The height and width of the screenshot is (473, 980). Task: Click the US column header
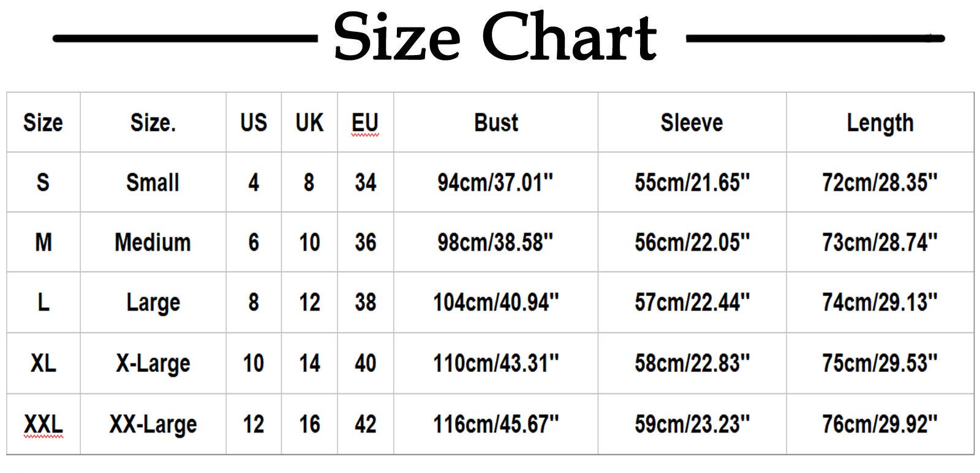click(254, 123)
